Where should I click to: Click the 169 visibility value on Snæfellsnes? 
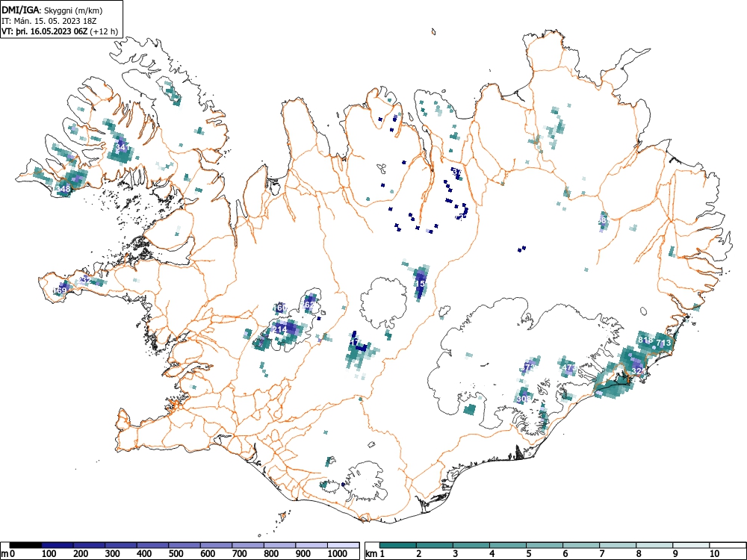click(x=60, y=290)
